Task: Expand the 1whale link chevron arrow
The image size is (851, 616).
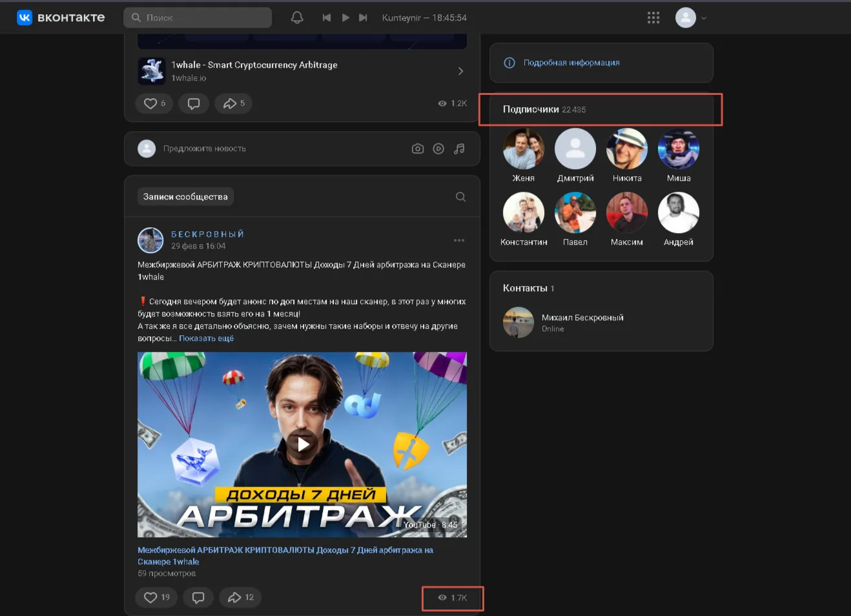Action: (x=460, y=71)
